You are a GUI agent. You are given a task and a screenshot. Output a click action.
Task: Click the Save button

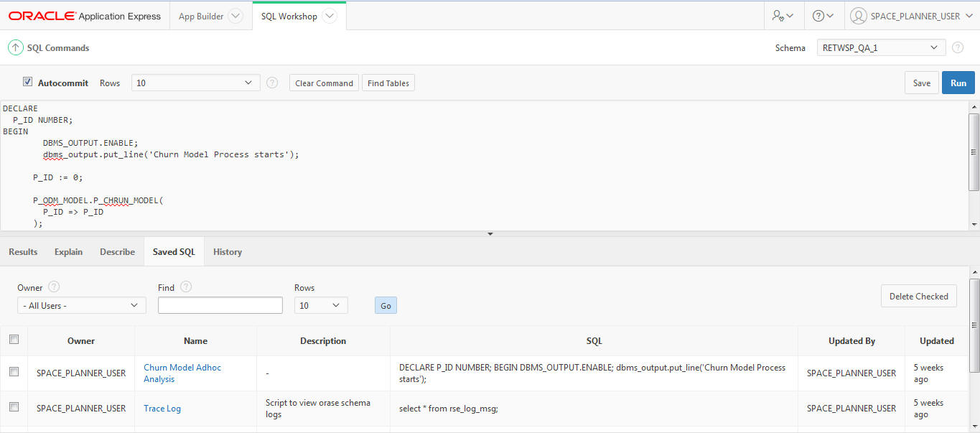tap(922, 83)
